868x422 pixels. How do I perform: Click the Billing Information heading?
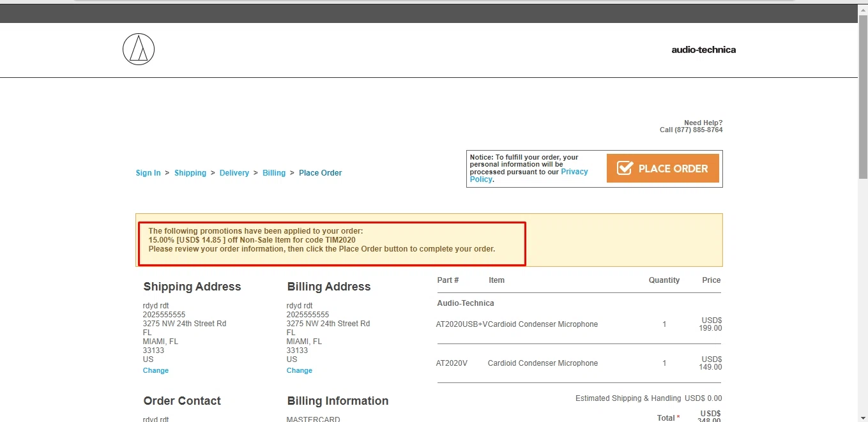point(338,401)
